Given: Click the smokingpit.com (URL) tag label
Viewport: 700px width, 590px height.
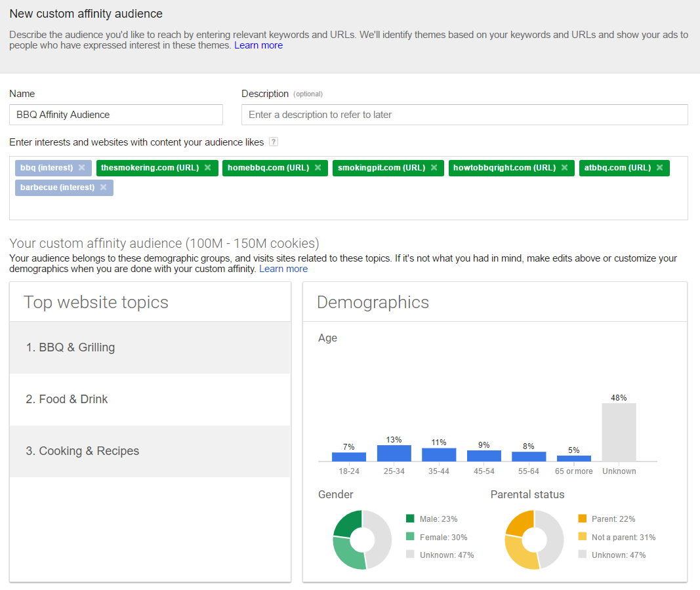Looking at the screenshot, I should pos(382,168).
